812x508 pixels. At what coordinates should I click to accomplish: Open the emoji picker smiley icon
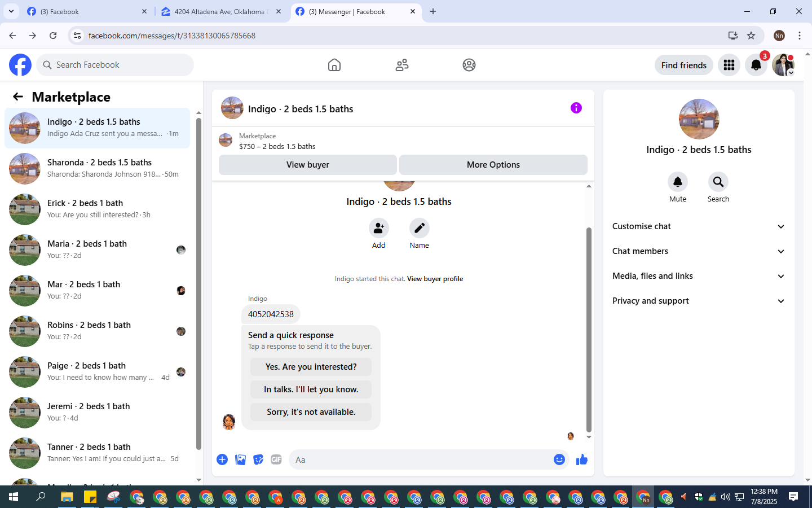point(559,459)
